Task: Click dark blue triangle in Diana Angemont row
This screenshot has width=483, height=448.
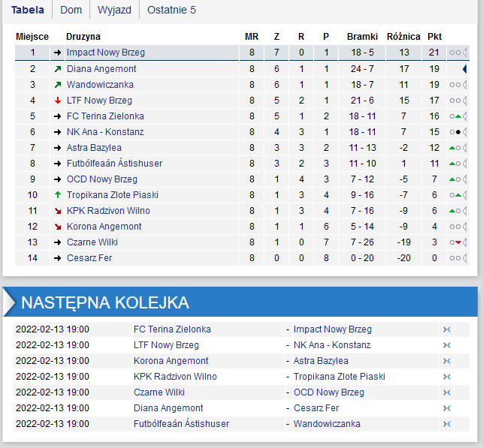Action: pos(465,69)
